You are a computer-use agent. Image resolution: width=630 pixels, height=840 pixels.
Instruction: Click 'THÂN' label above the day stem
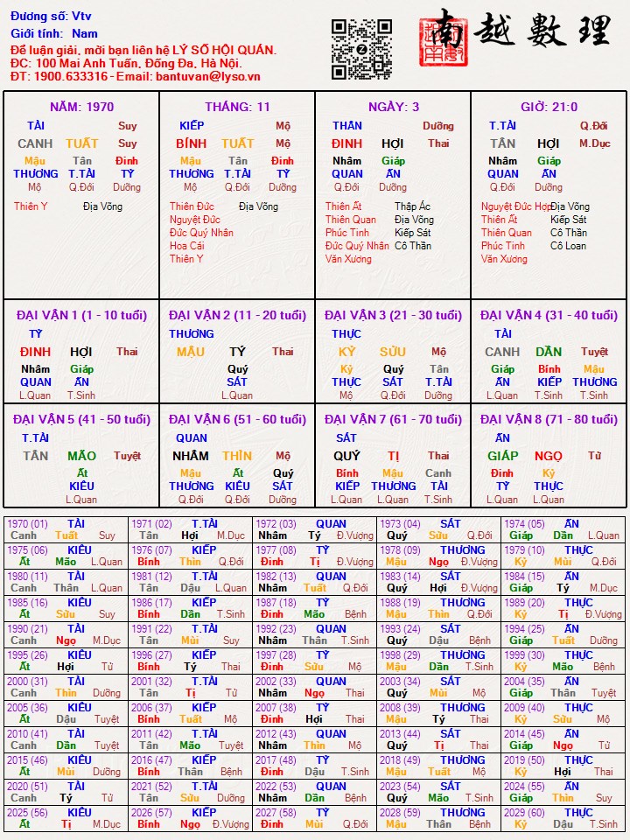347,126
